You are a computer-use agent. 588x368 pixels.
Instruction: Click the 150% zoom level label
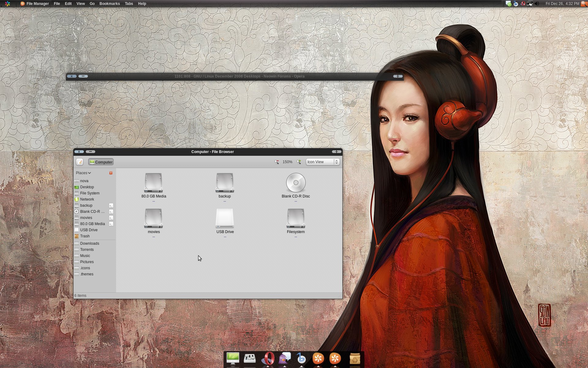[x=287, y=162]
